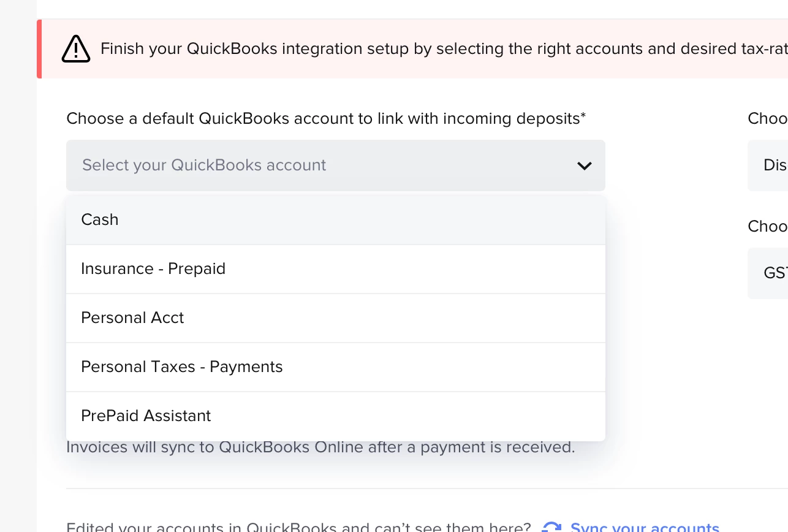
Task: Click the 'Invoices will sync' note text
Action: pyautogui.click(x=320, y=447)
